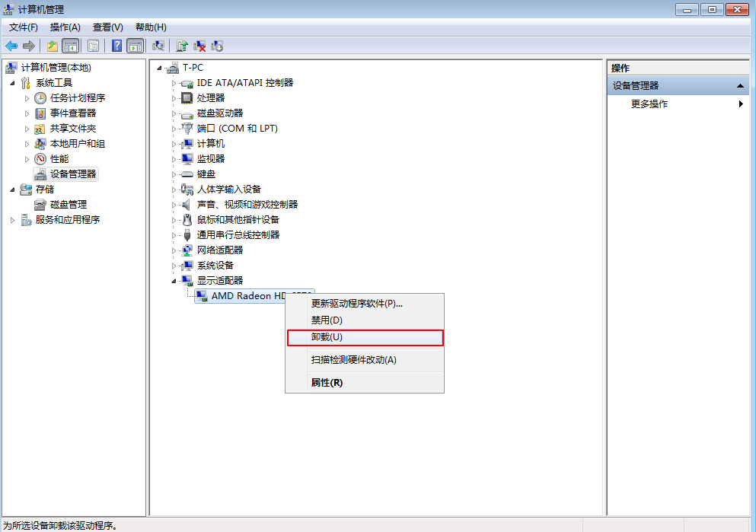Select the 系统工具 node label
The width and height of the screenshot is (756, 532).
pos(53,84)
